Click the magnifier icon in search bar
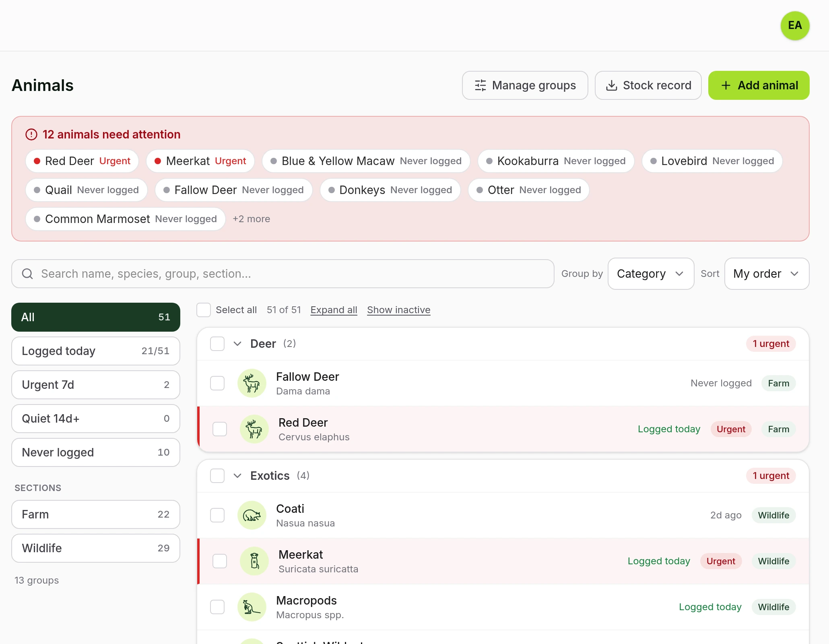 pyautogui.click(x=27, y=274)
